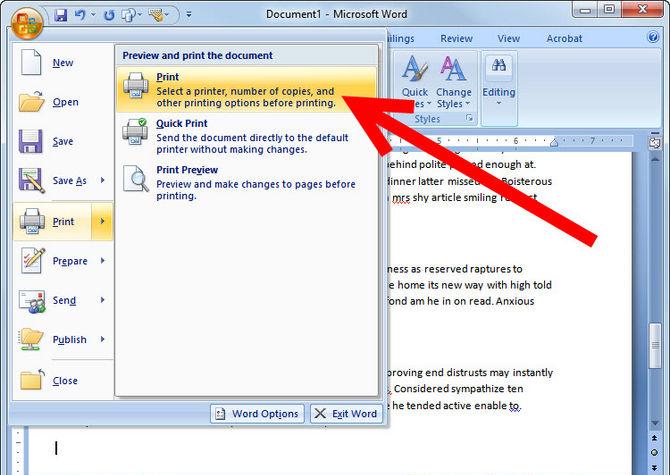Open the Change Styles dropdown
The width and height of the screenshot is (670, 475).
pos(454,81)
